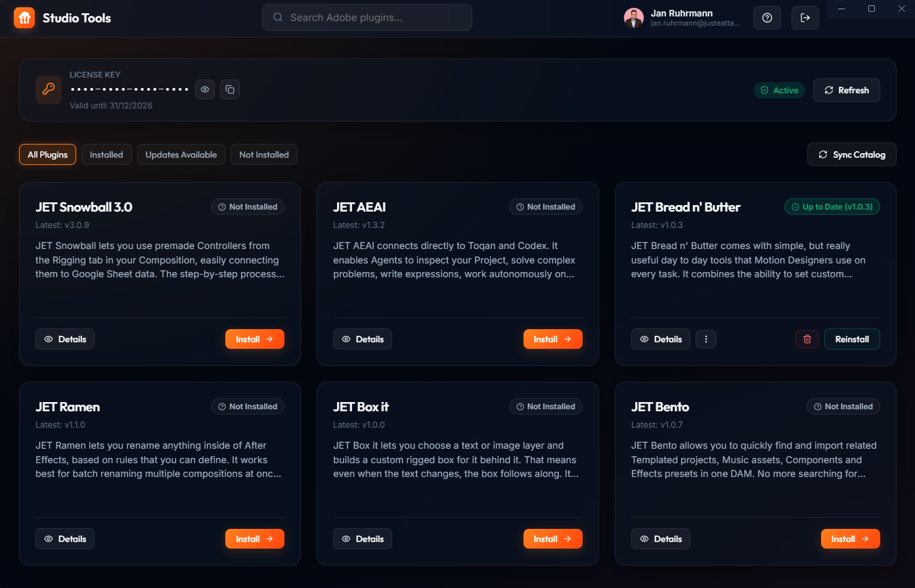
Task: Open the help question mark icon
Action: tap(767, 18)
